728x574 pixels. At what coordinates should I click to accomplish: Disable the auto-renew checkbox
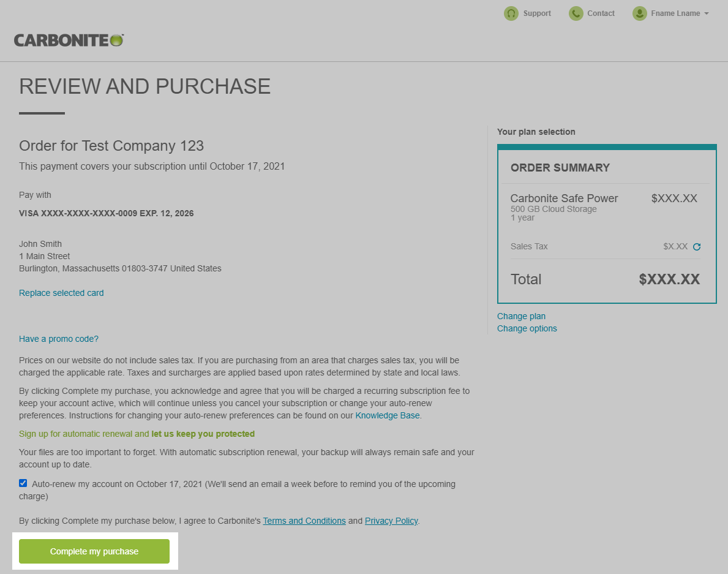(23, 483)
